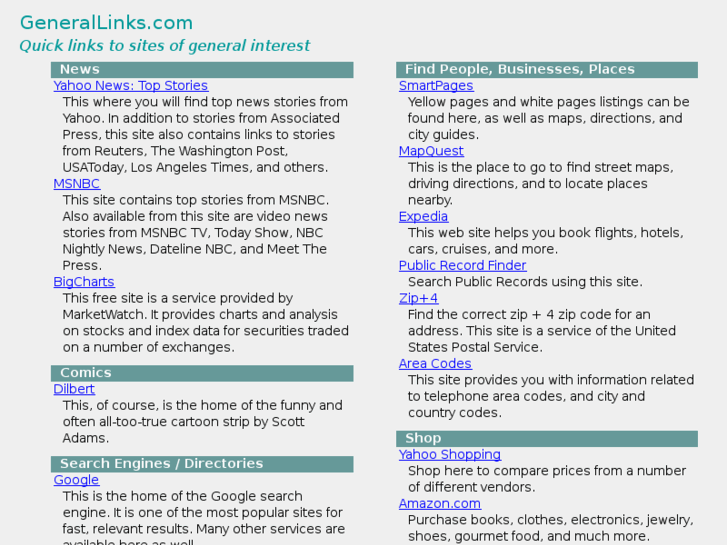Click the News section header
Screen dimensions: 727x545
click(x=202, y=70)
